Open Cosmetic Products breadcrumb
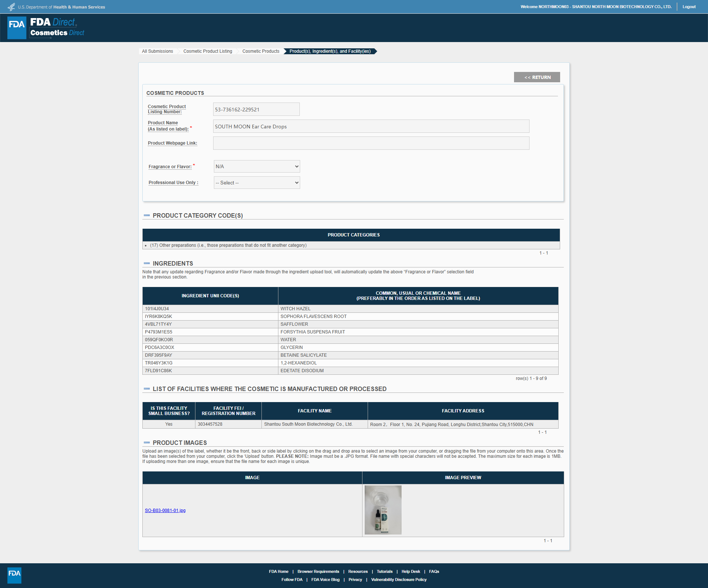The width and height of the screenshot is (708, 588). point(261,51)
